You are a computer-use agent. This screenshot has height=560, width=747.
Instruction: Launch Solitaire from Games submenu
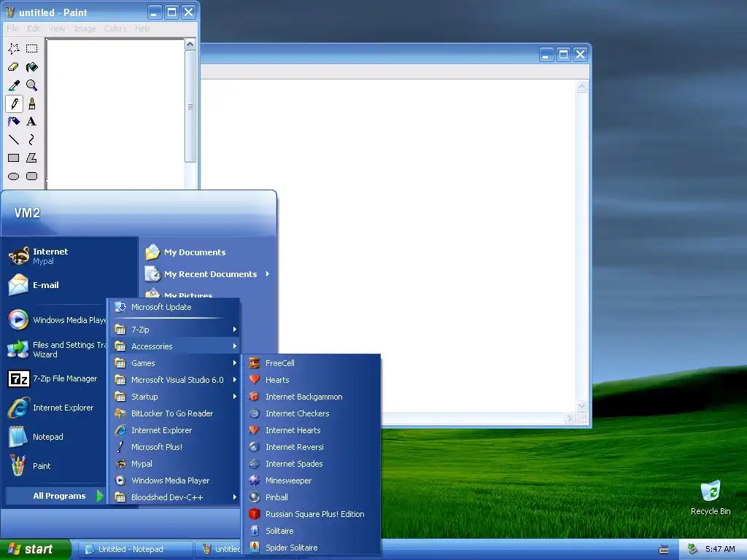click(x=312, y=531)
